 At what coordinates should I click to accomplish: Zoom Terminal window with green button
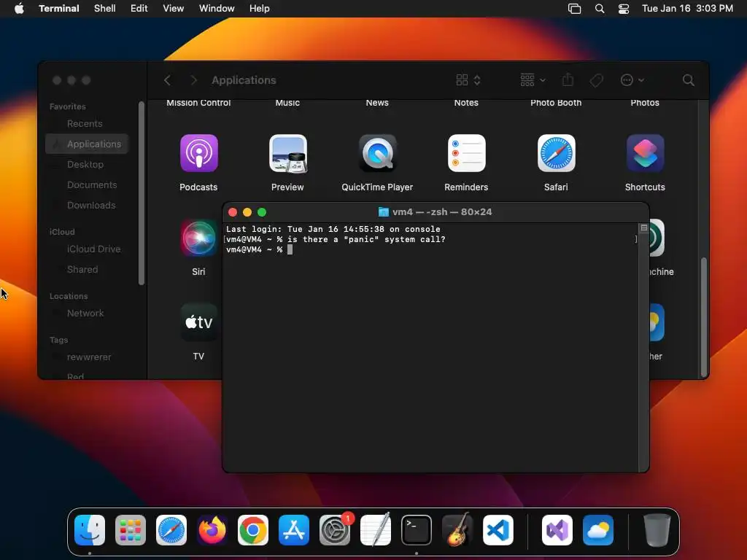262,212
